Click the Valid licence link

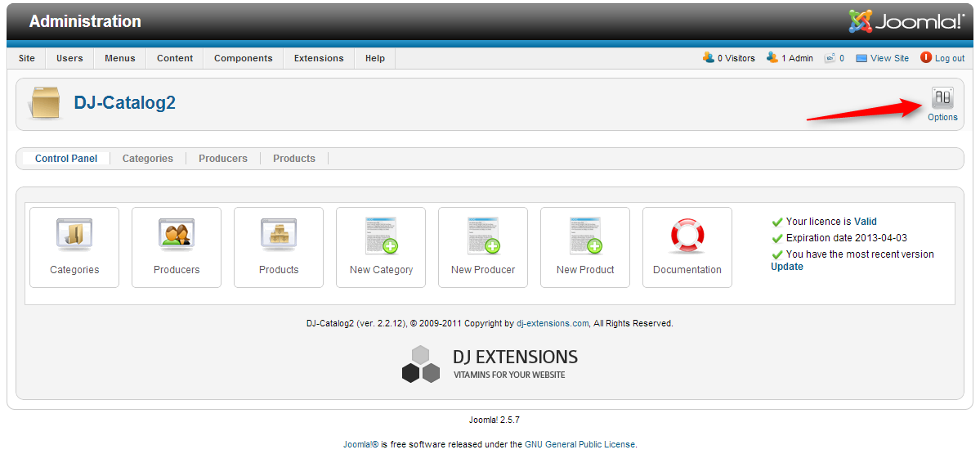tap(866, 222)
